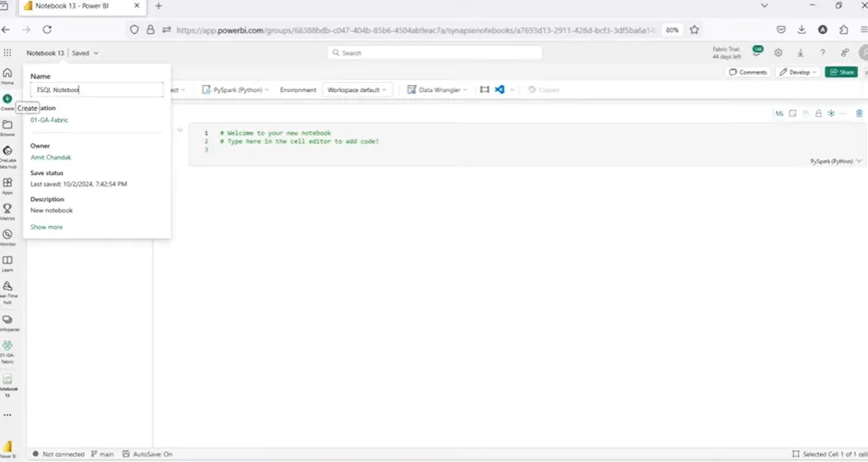Expand the VS Code dropdown arrow
The image size is (868, 462).
(512, 89)
